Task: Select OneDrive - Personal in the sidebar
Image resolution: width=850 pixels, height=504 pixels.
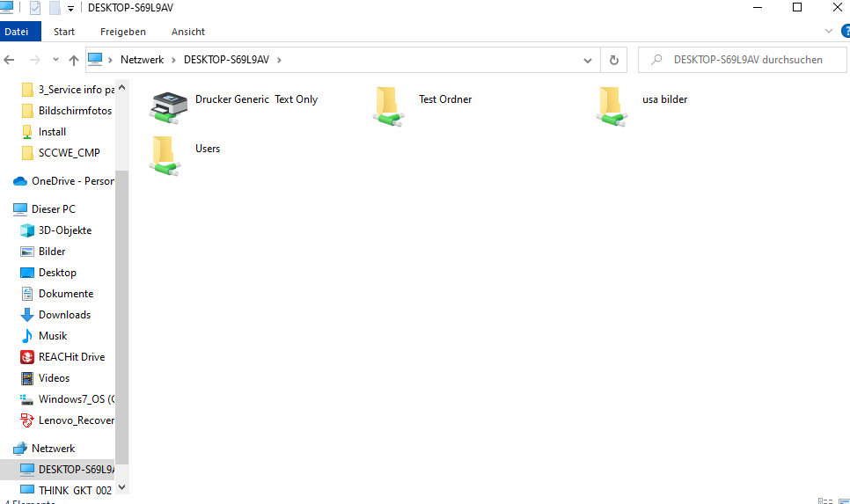Action: pyautogui.click(x=72, y=181)
